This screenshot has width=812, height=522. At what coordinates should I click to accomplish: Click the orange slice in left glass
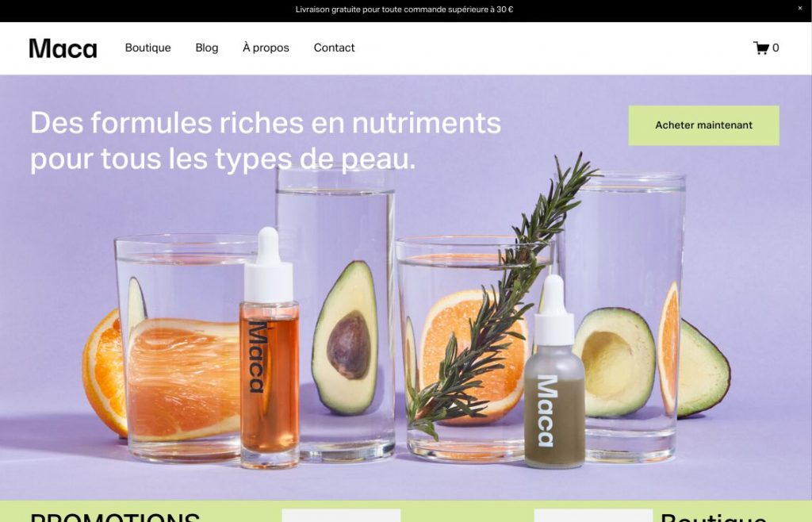[x=183, y=378]
